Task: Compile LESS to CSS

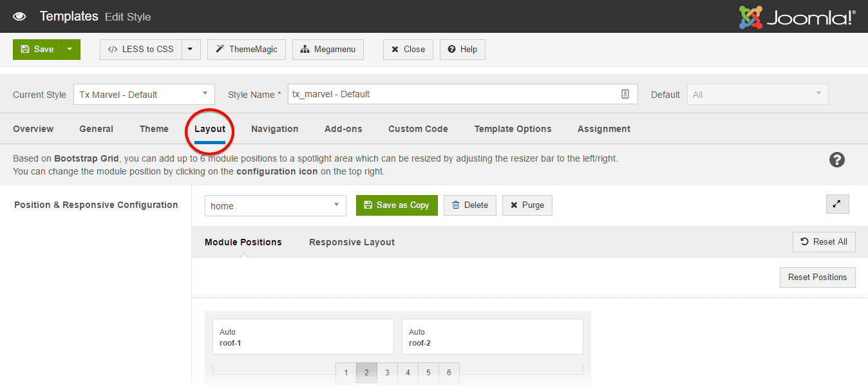Action: click(141, 49)
